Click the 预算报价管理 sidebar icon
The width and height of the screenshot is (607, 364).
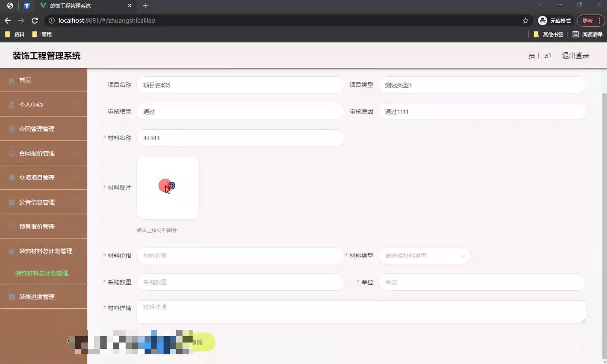coord(11,226)
